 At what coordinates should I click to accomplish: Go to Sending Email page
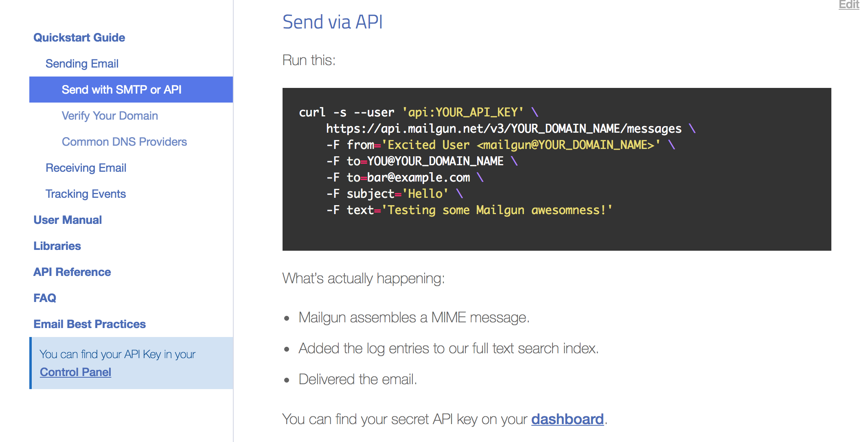click(x=82, y=63)
